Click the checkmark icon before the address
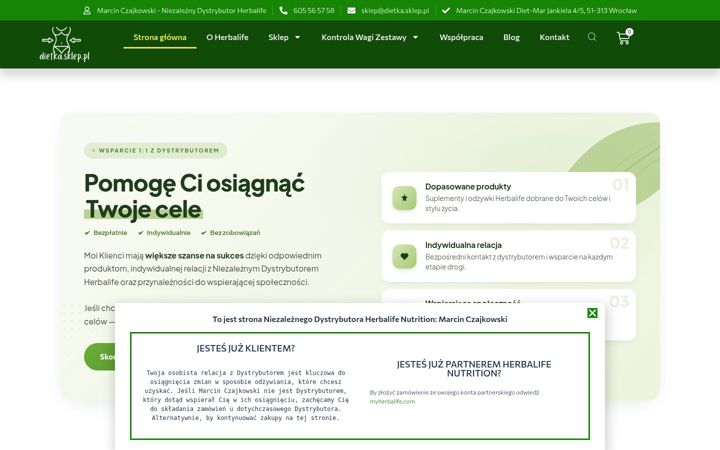 [x=446, y=10]
